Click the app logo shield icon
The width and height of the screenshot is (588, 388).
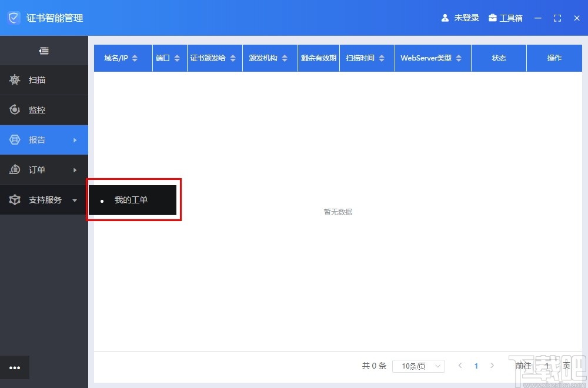(x=13, y=17)
